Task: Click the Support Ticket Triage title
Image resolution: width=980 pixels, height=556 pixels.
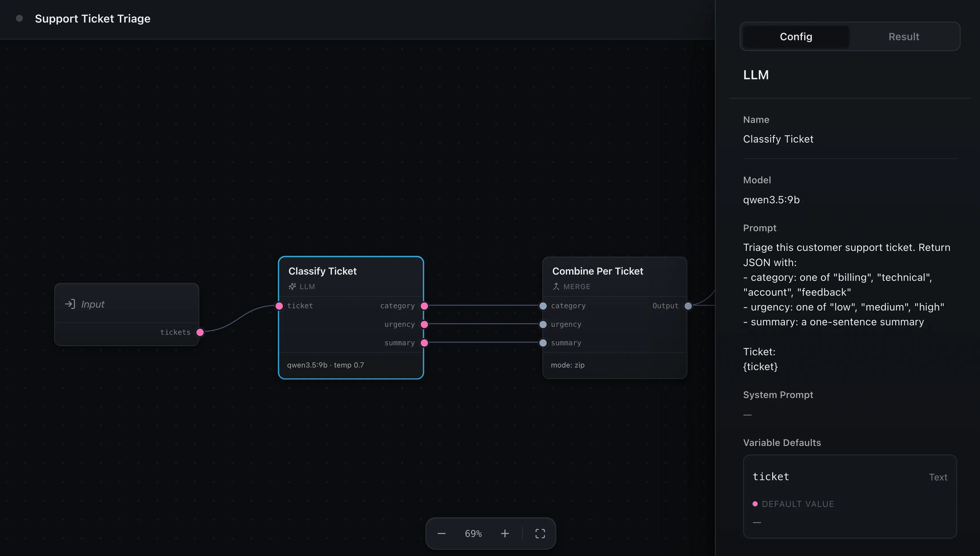Action: pyautogui.click(x=92, y=19)
